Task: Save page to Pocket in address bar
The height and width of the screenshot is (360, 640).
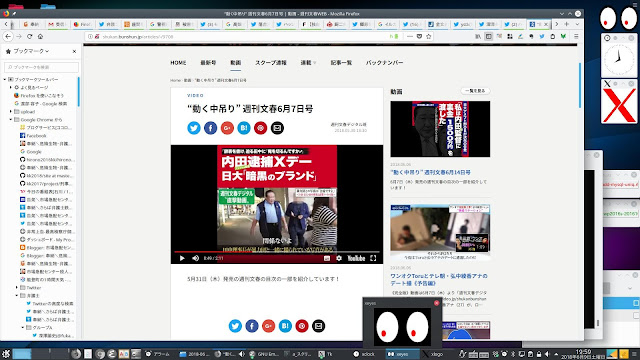Action: [419, 36]
